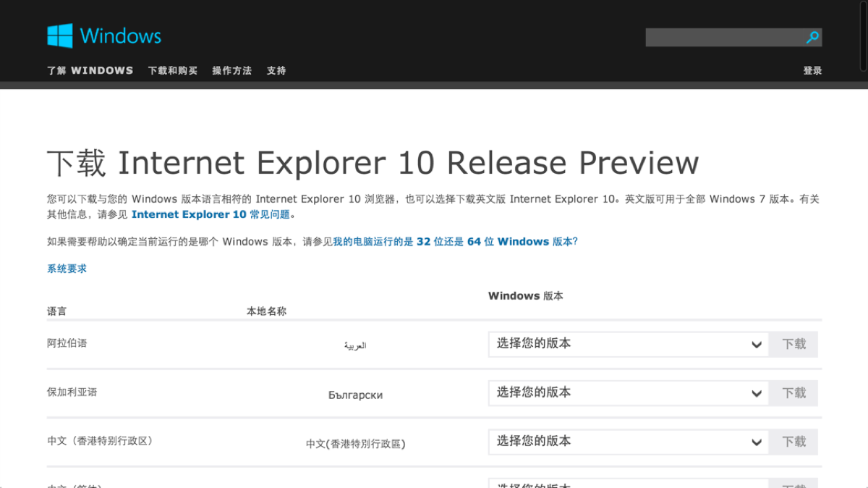
Task: Click the Windows 版本 column header
Action: tap(526, 295)
